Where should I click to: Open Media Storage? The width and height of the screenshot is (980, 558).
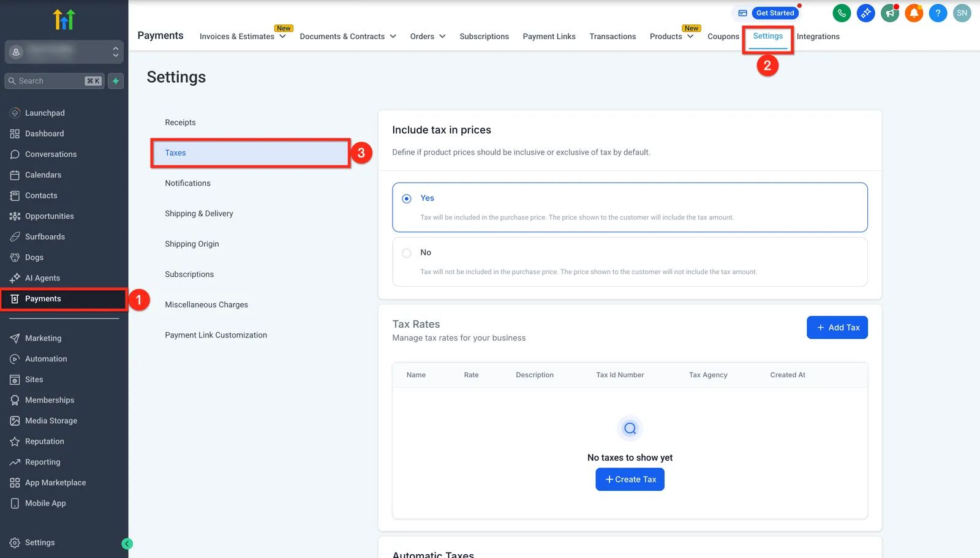click(x=51, y=421)
